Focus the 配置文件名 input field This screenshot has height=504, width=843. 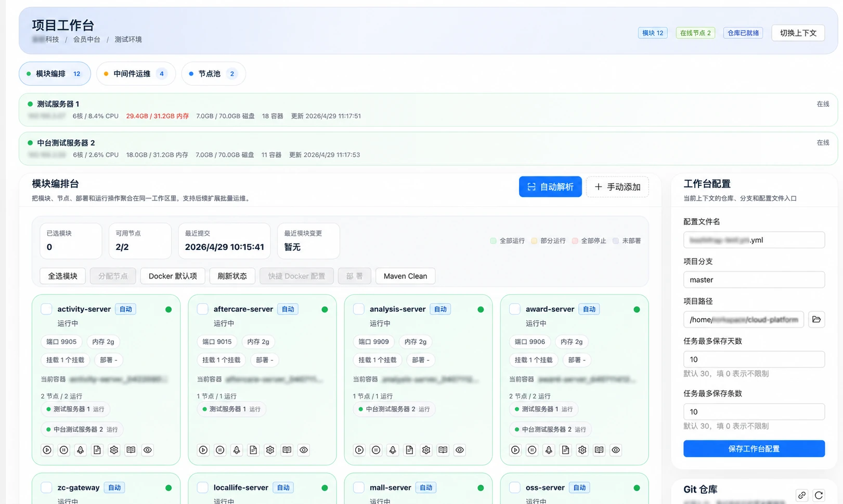tap(754, 240)
